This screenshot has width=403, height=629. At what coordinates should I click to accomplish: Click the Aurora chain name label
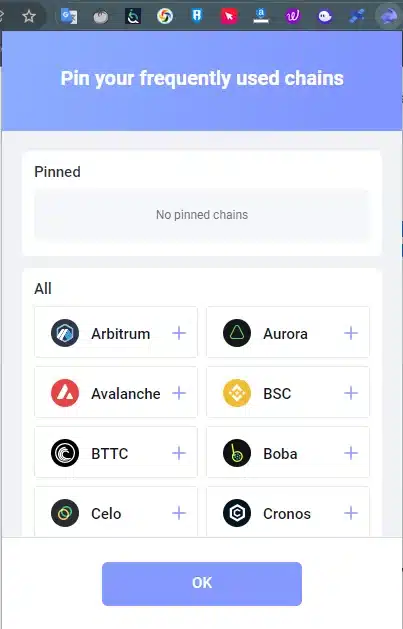285,334
